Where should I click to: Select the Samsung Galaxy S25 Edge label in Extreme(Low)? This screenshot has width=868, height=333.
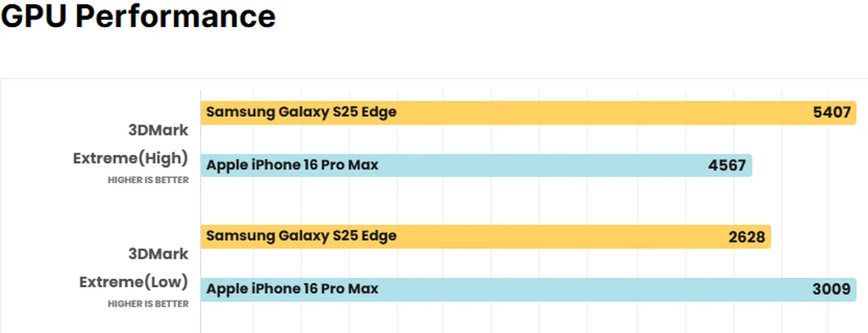click(301, 236)
